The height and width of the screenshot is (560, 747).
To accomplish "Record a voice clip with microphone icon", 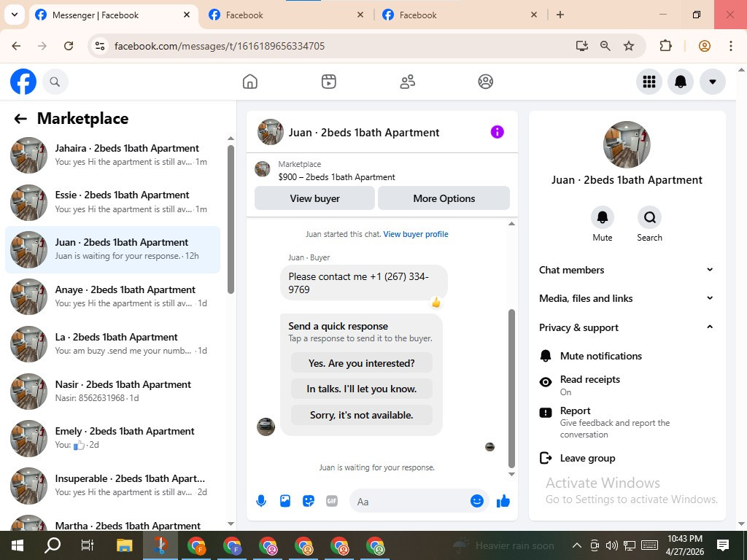I will tap(261, 501).
